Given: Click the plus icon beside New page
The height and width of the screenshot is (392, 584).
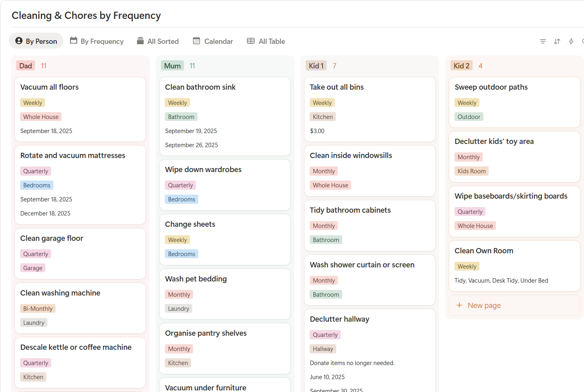Looking at the screenshot, I should pos(459,306).
